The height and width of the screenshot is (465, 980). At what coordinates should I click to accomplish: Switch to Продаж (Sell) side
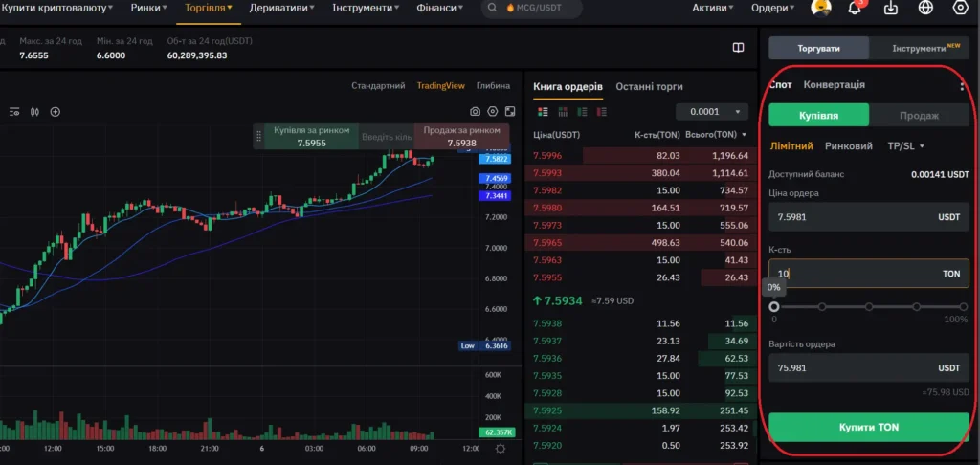coord(919,115)
